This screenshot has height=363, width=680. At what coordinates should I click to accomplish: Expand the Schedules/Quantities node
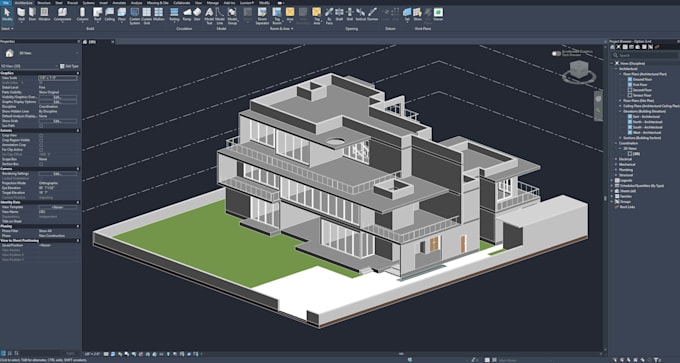(612, 186)
